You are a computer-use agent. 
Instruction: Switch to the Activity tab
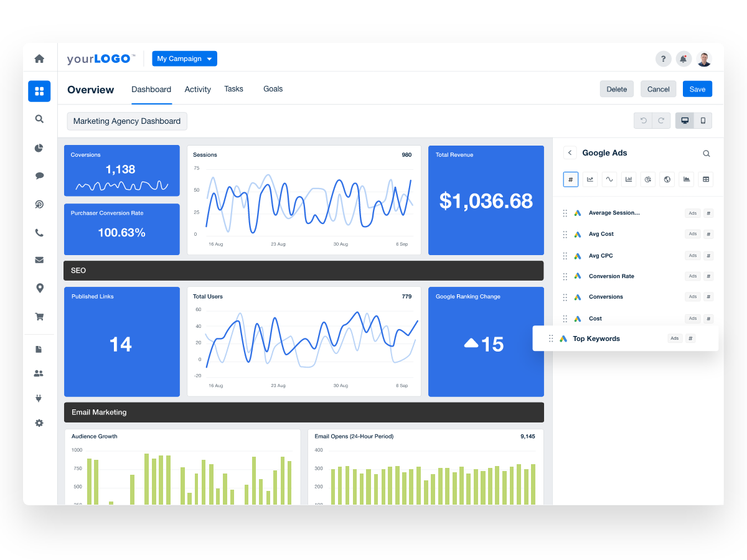click(197, 89)
